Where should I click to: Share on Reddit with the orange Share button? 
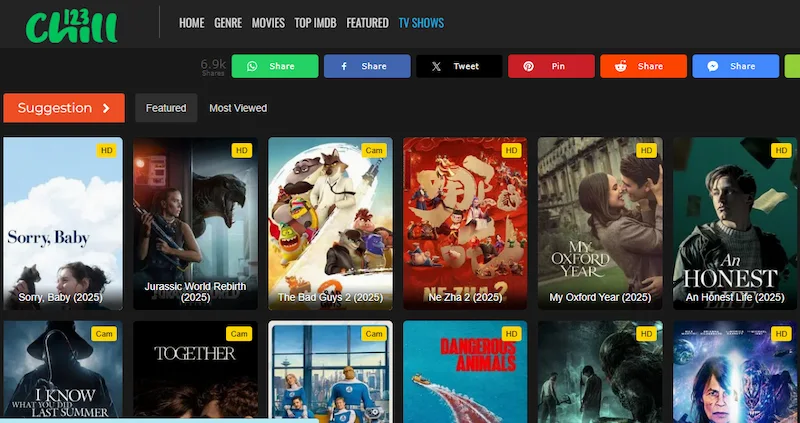click(643, 66)
